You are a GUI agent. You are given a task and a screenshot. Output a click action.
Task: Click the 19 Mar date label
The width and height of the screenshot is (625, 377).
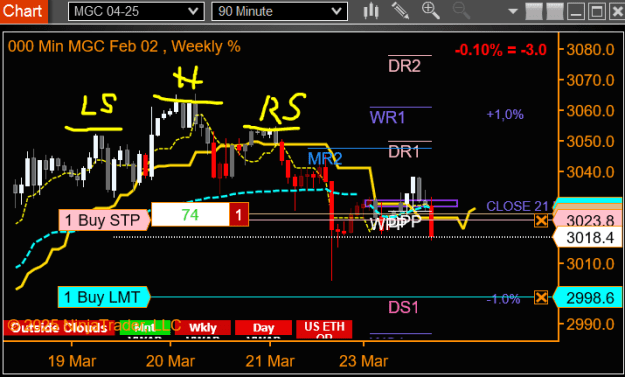tap(72, 361)
